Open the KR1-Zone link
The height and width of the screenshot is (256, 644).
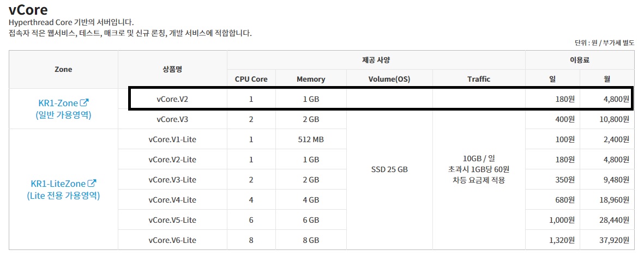[58, 102]
